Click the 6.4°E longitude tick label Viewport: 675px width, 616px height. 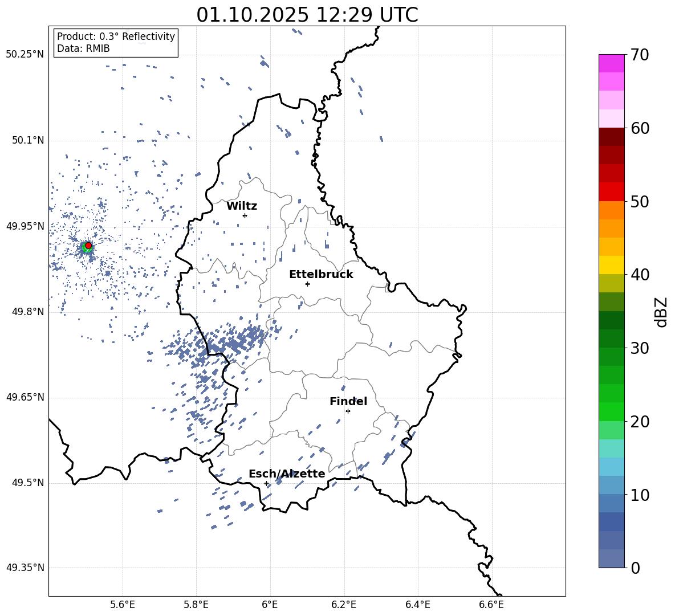click(x=417, y=605)
